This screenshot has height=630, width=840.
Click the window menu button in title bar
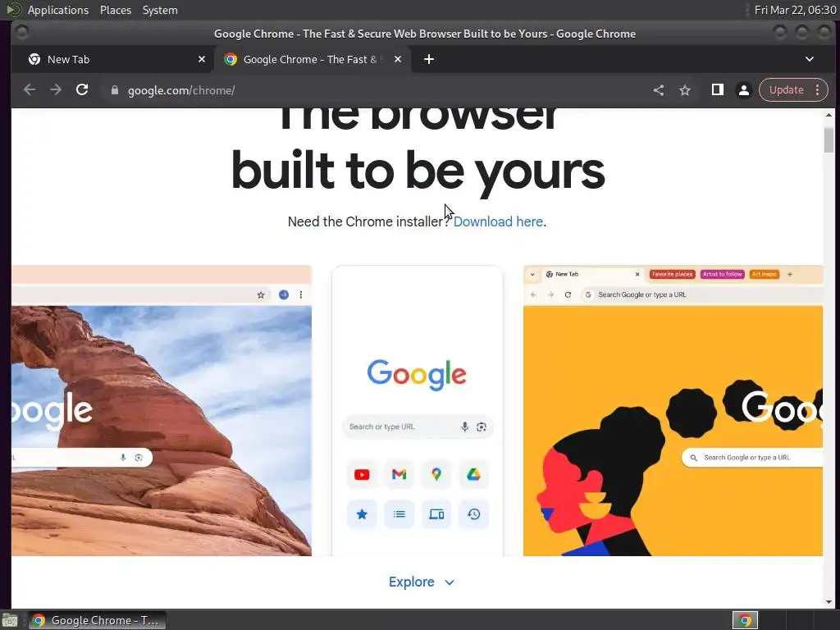[x=22, y=33]
